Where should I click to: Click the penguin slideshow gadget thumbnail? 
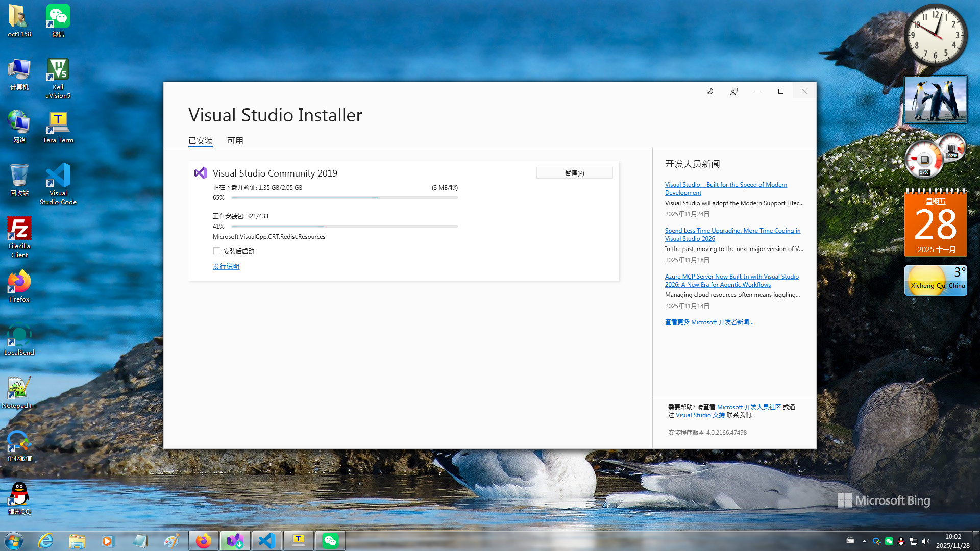click(x=935, y=99)
